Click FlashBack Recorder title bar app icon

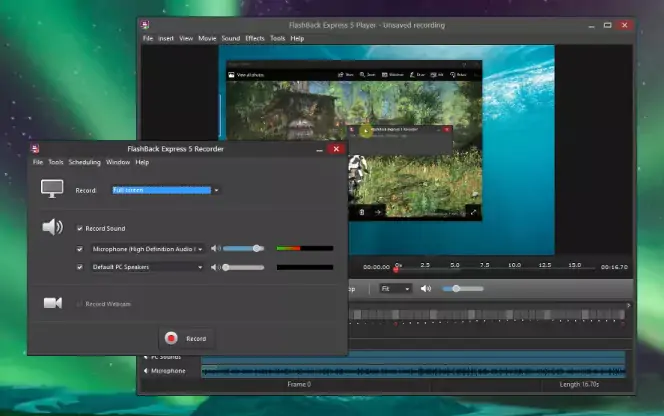(35, 149)
